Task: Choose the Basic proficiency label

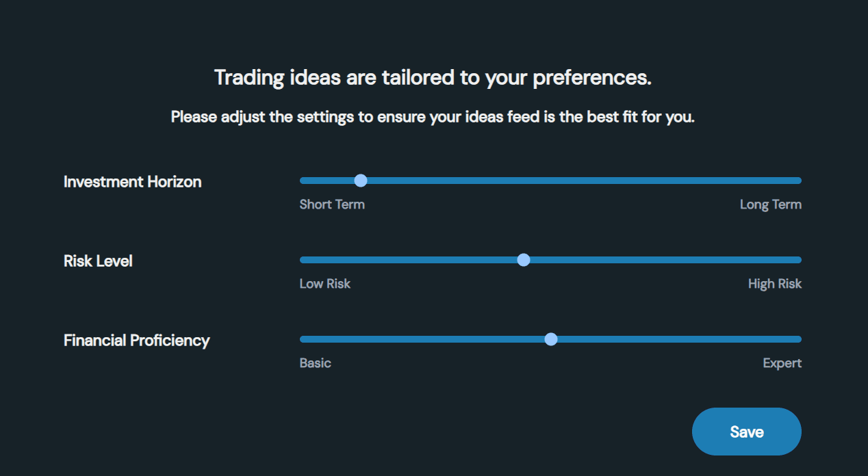Action: pyautogui.click(x=316, y=363)
